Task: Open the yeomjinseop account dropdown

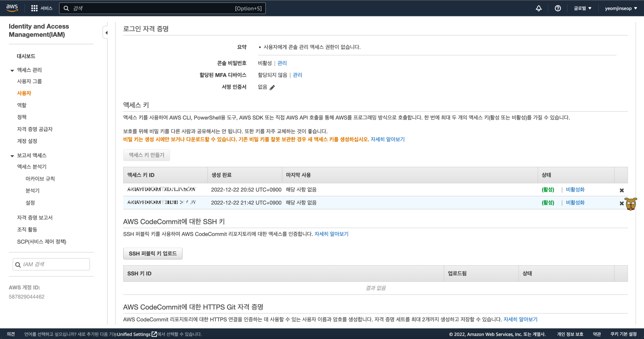Action: [x=621, y=8]
